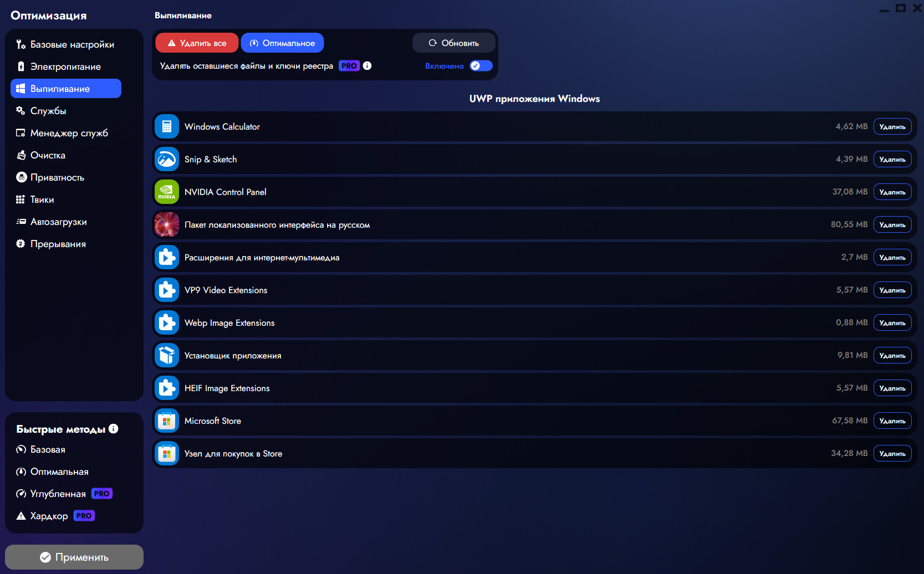Click the Применить button
The width and height of the screenshot is (924, 574).
coord(74,557)
